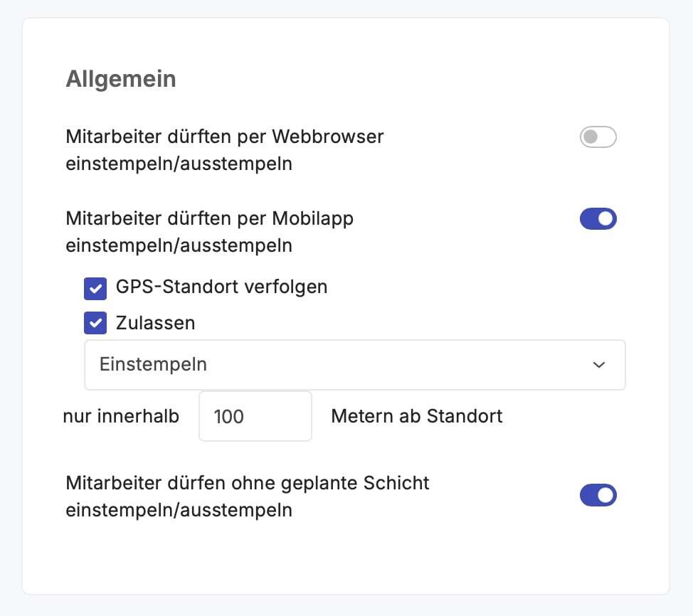Uncheck the Zulassen checkbox
Viewport: 693px width, 616px height.
(x=95, y=323)
